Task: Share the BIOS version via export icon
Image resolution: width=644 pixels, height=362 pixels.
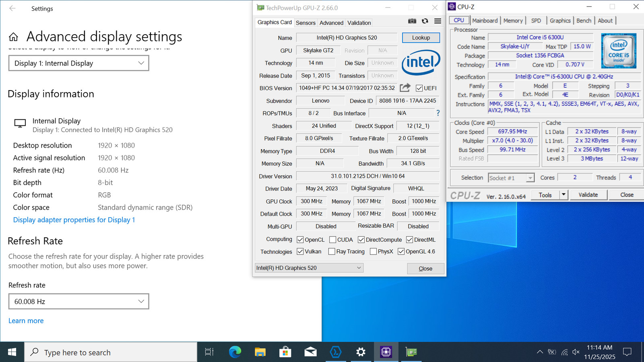Action: [x=405, y=88]
